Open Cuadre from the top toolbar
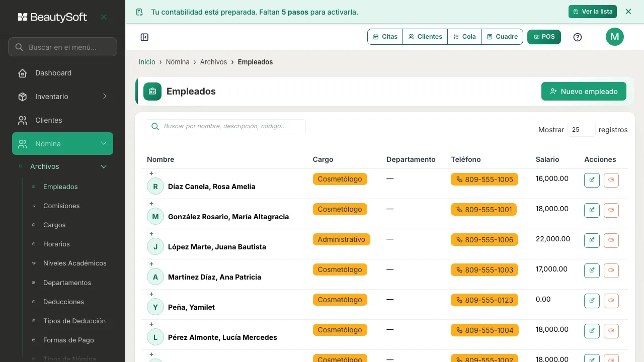Screen dimensions: 644x362 pos(502,37)
